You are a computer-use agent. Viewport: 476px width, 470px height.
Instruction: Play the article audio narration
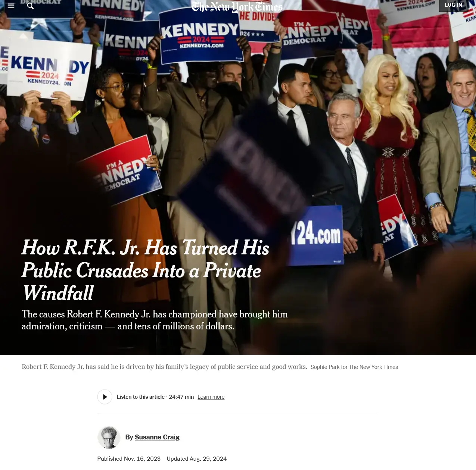pos(105,397)
